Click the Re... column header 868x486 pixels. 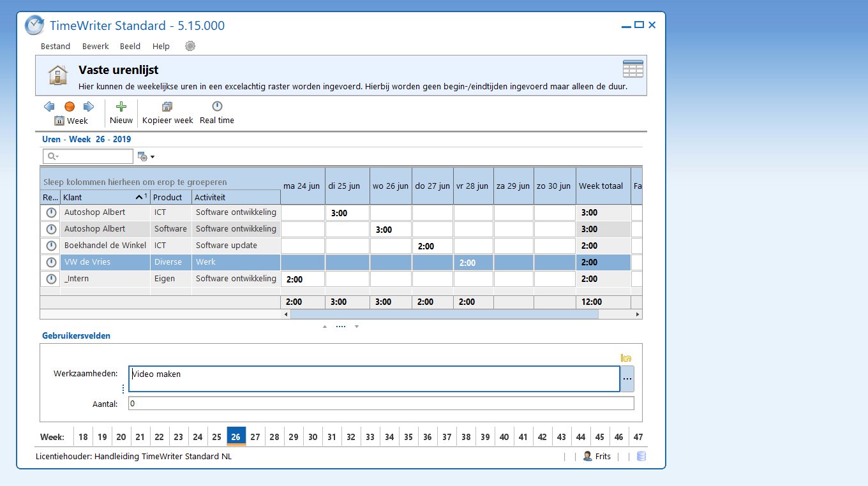click(50, 197)
